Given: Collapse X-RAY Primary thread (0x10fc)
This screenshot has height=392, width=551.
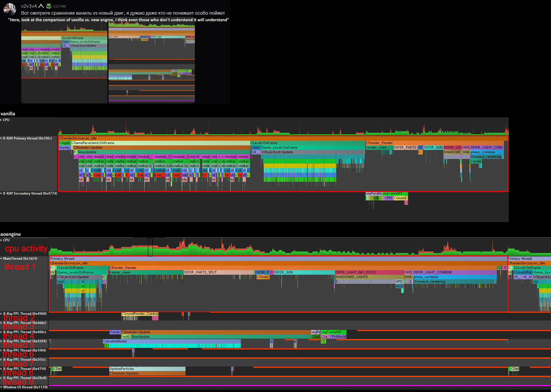Looking at the screenshot, I should 1,138.
